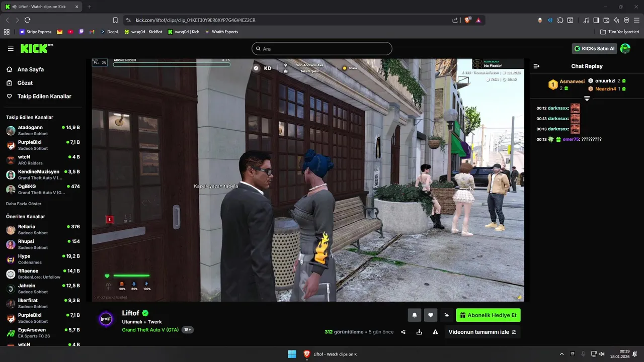Open Brave VPN shield icon

pyautogui.click(x=626, y=20)
